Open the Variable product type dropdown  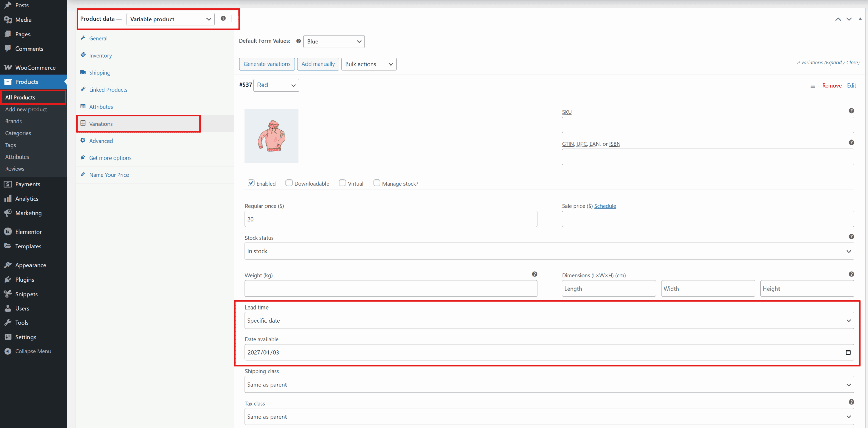tap(171, 19)
